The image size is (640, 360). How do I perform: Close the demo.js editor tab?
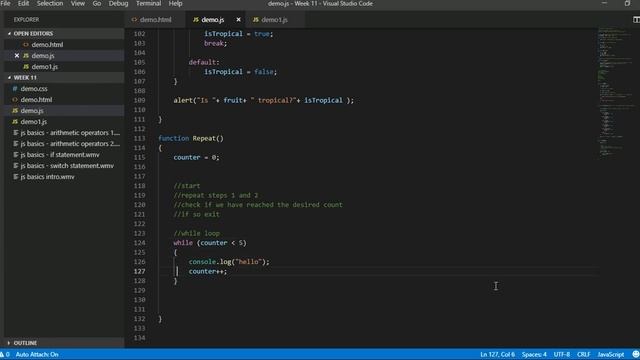pos(238,20)
